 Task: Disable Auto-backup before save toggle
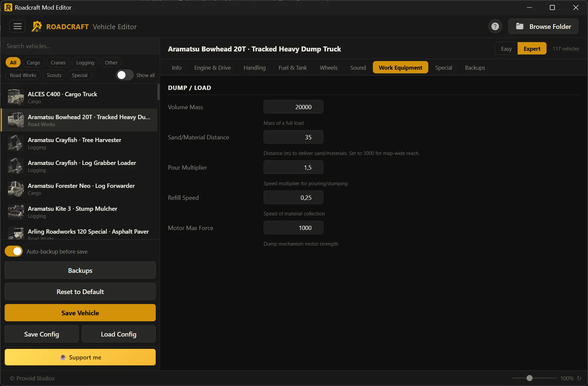coord(14,251)
